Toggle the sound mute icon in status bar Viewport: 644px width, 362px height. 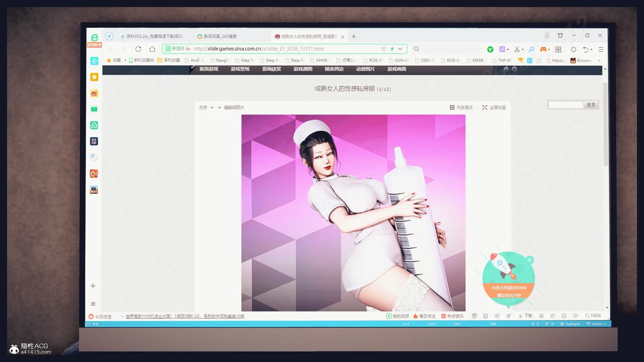pyautogui.click(x=575, y=316)
